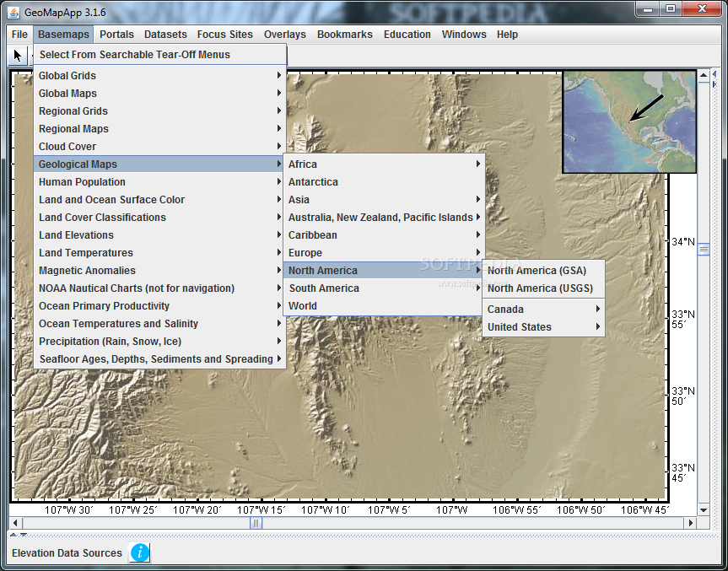
Task: Expand Australia, New Zealand, Pacific Islands submenu
Action: coord(384,218)
